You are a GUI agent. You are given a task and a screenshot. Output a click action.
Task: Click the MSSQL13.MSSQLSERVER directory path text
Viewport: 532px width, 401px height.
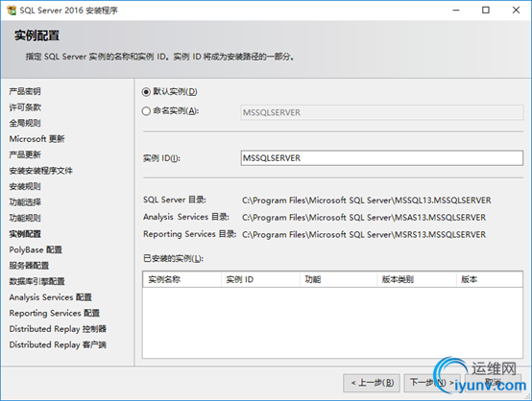pos(367,200)
